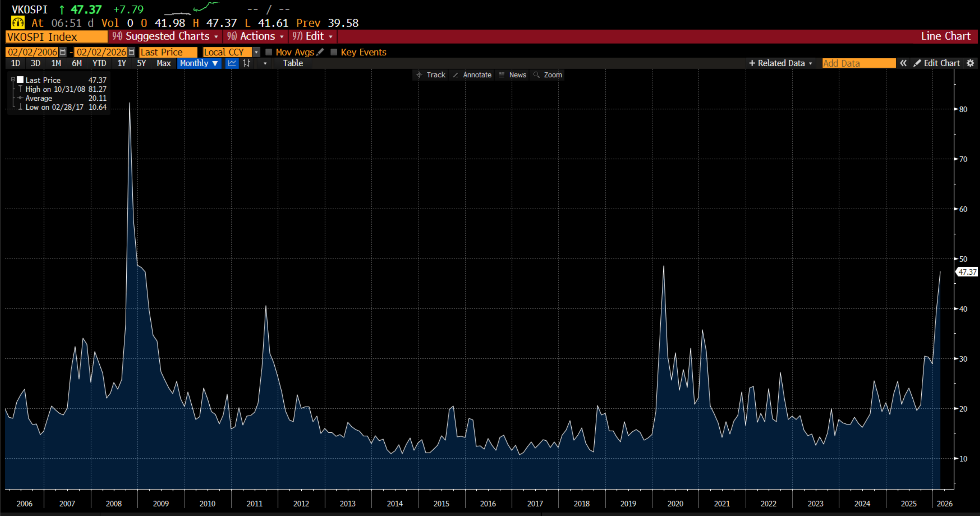Click the line chart type icon
This screenshot has height=516, width=980.
(x=232, y=63)
